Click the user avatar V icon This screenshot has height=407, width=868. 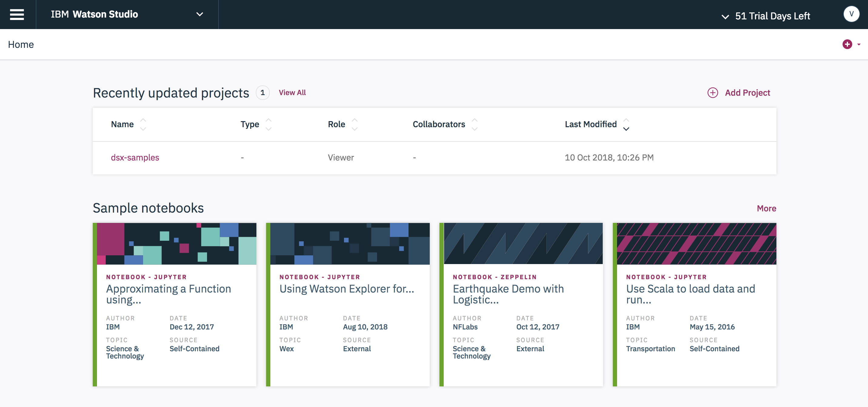(851, 14)
